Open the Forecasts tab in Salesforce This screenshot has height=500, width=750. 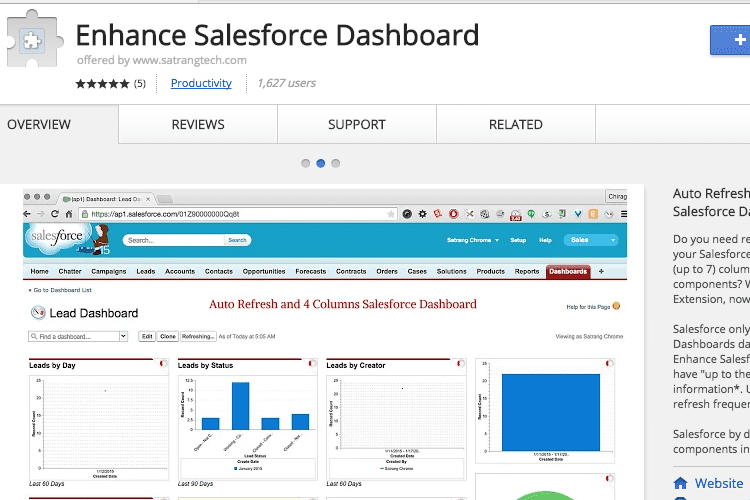[x=310, y=271]
